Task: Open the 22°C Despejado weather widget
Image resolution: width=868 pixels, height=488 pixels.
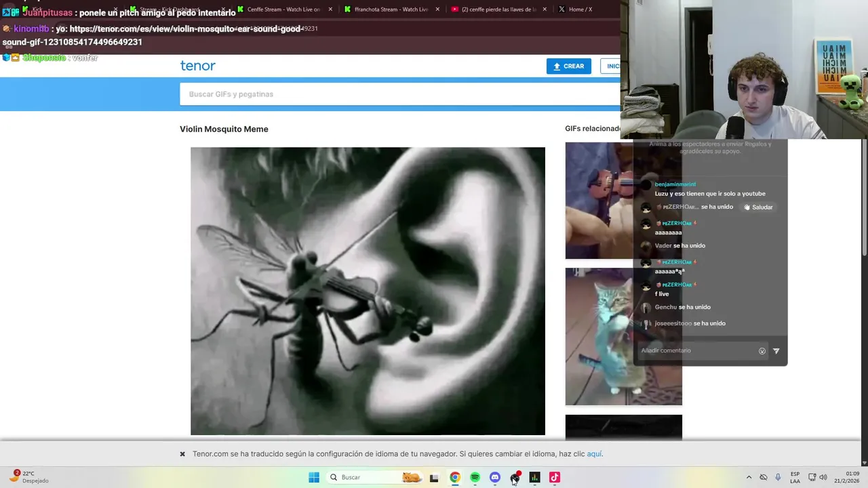Action: pos(31,477)
